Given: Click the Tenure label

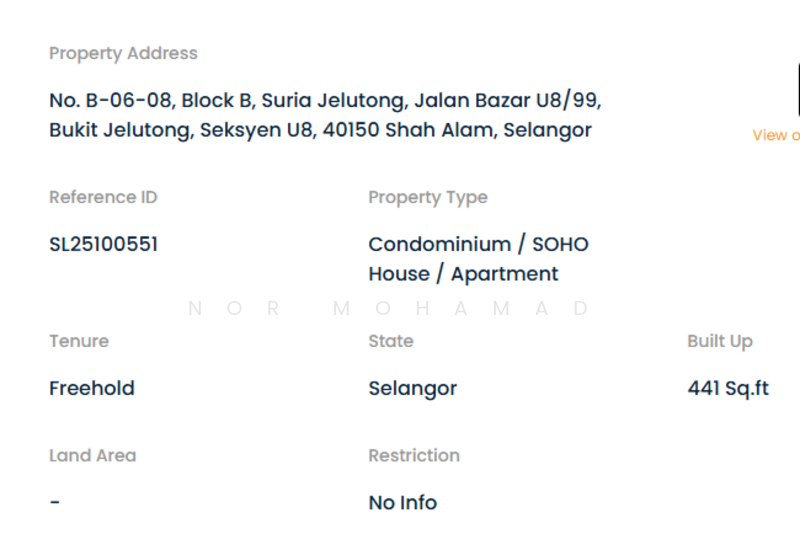Looking at the screenshot, I should coord(79,341).
